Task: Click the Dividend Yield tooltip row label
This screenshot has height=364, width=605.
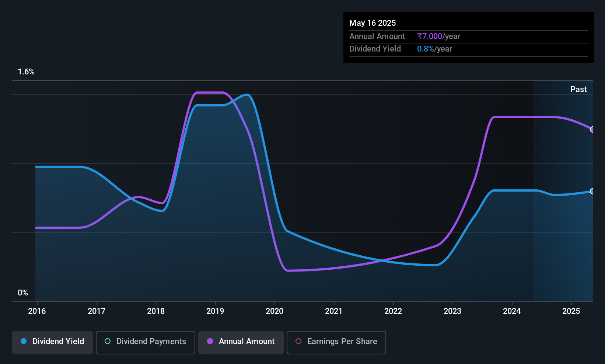Action: click(x=375, y=49)
